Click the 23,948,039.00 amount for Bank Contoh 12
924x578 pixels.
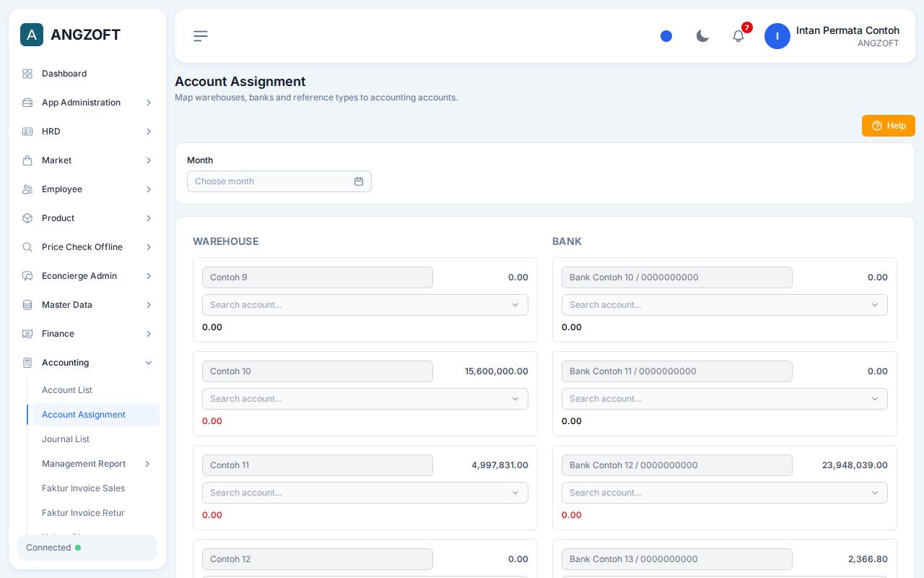tap(855, 465)
